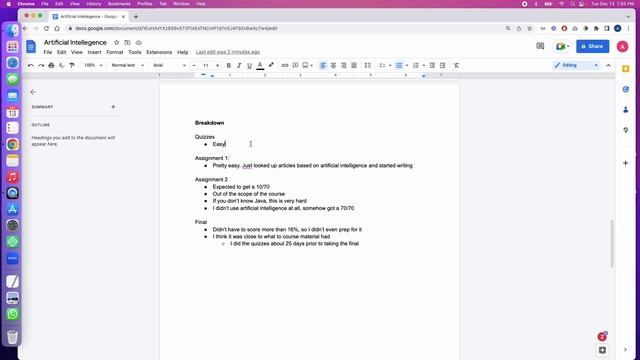Clear the text formatting
This screenshot has width=640, height=360.
[x=456, y=65]
